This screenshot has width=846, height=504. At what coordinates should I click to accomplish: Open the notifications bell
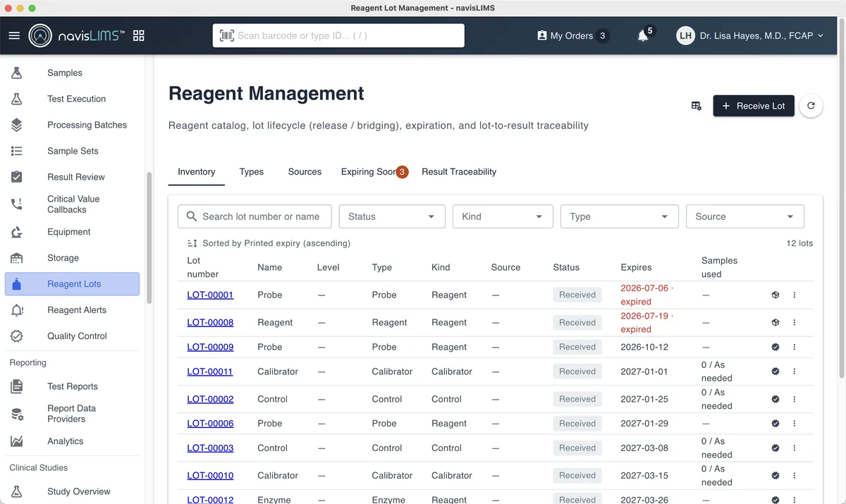coord(643,35)
